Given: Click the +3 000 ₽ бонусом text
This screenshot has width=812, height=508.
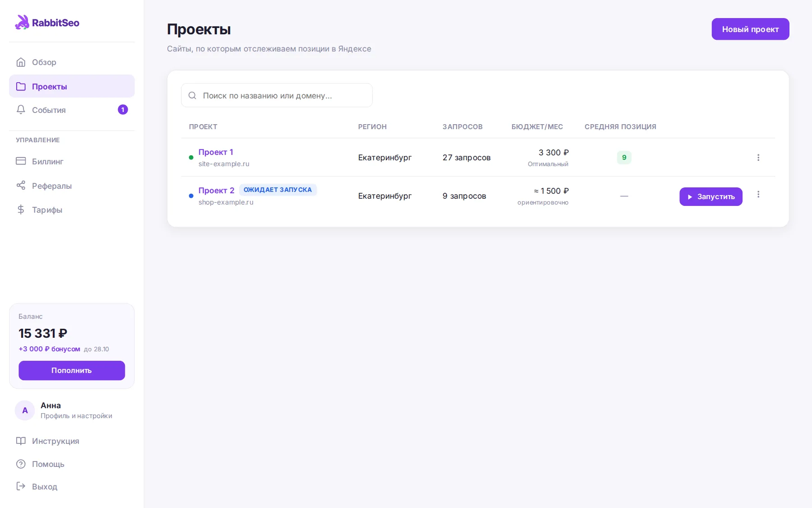Looking at the screenshot, I should tap(49, 349).
